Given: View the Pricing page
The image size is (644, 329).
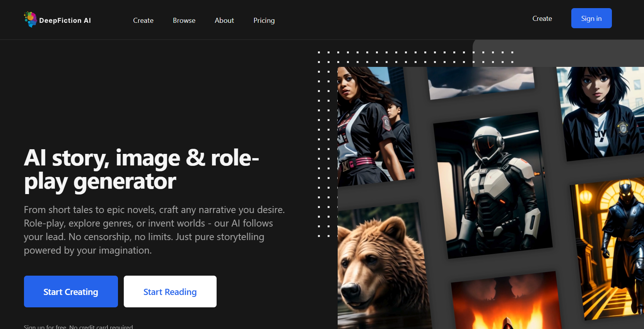Looking at the screenshot, I should click(x=264, y=20).
